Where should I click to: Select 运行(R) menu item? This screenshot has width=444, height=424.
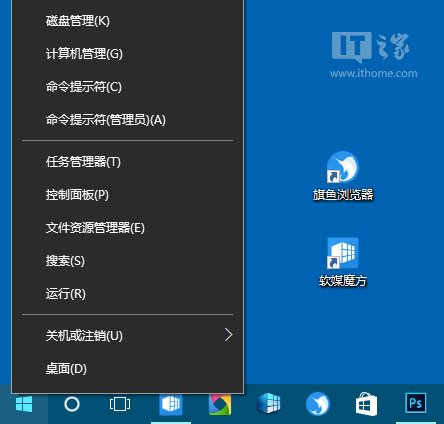(x=128, y=294)
